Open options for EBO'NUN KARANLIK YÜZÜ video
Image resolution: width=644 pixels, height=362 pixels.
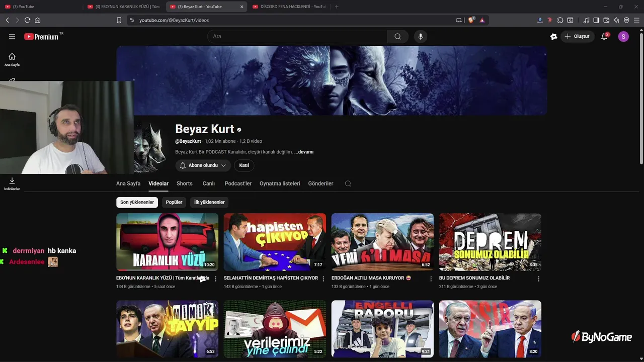215,279
